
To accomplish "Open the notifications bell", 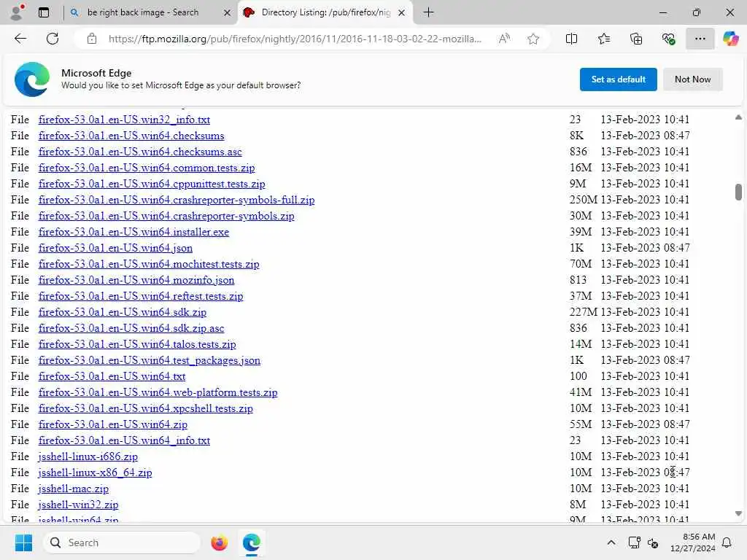I will click(x=727, y=542).
